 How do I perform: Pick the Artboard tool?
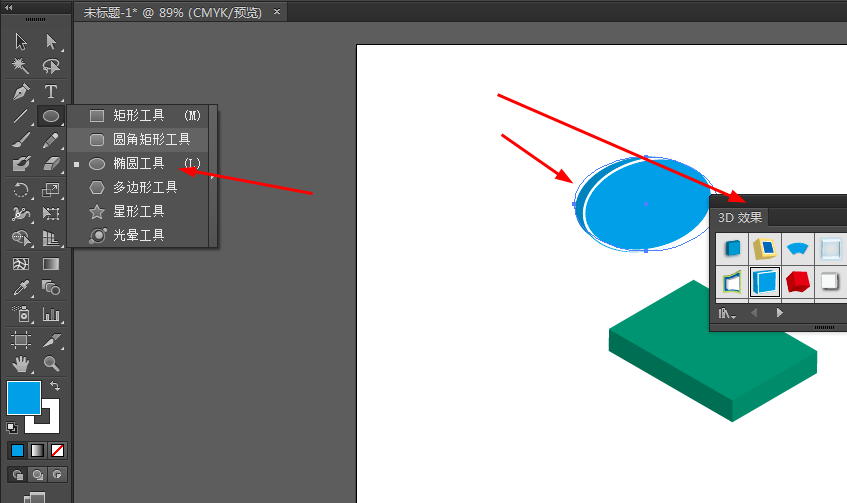click(21, 339)
